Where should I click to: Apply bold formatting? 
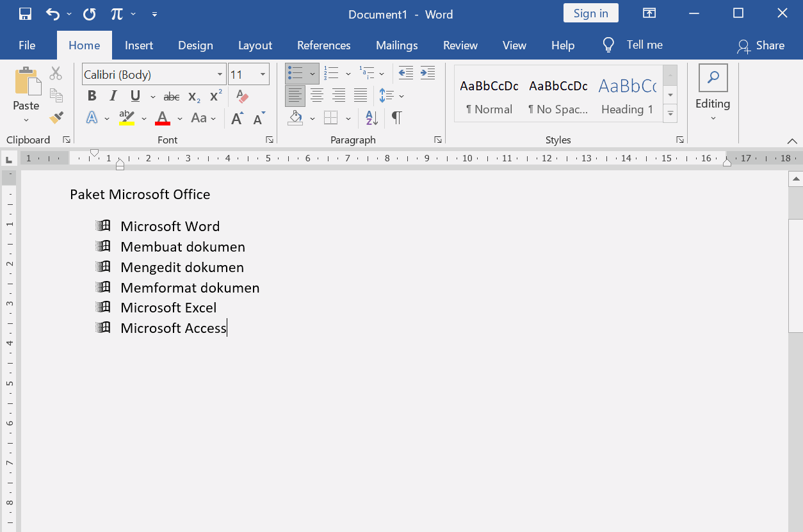92,95
